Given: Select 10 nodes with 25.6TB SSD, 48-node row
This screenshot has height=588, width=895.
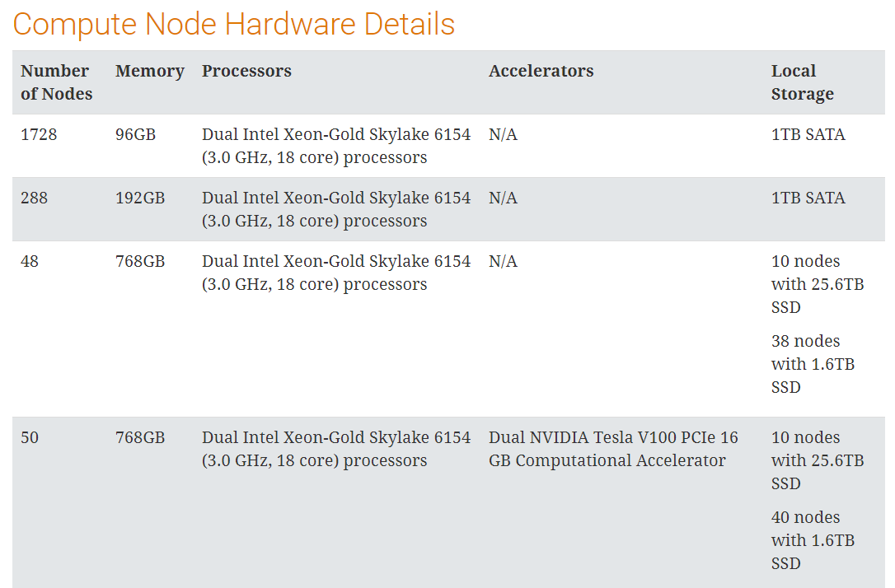Looking at the screenshot, I should point(817,284).
